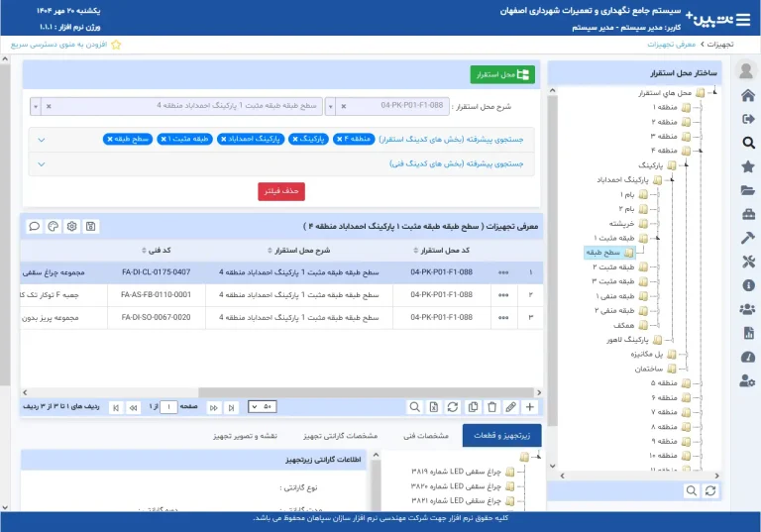Click the green 'محل استقرار' button
Screen dimensions: 761x532
click(x=501, y=74)
